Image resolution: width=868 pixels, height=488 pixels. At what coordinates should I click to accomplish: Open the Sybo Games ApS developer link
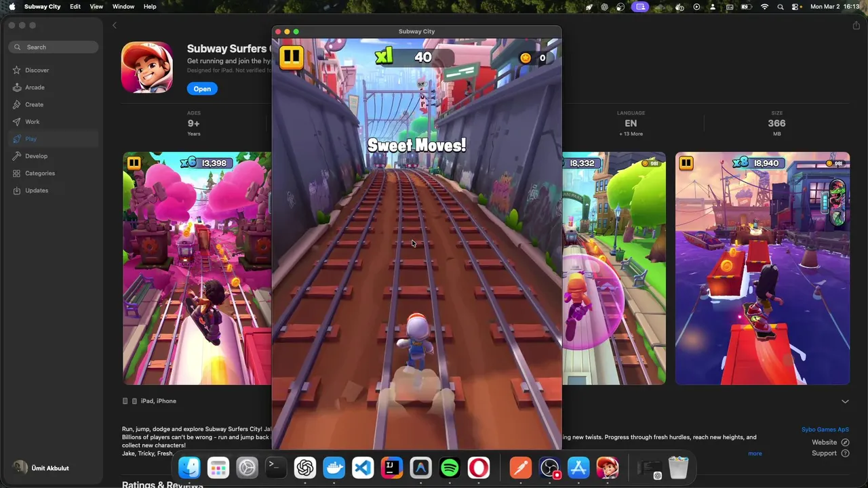[x=825, y=430]
